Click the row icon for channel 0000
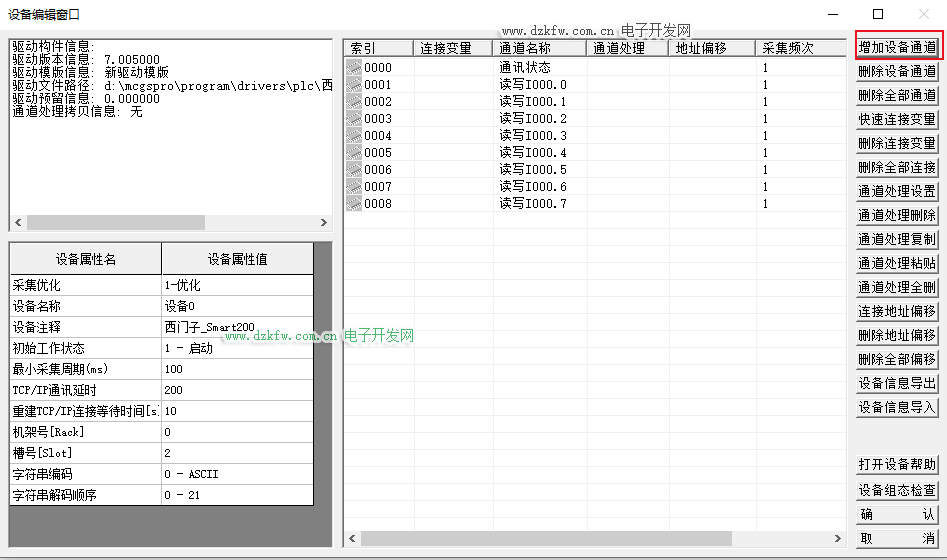Viewport: 947px width, 560px height. coord(353,68)
